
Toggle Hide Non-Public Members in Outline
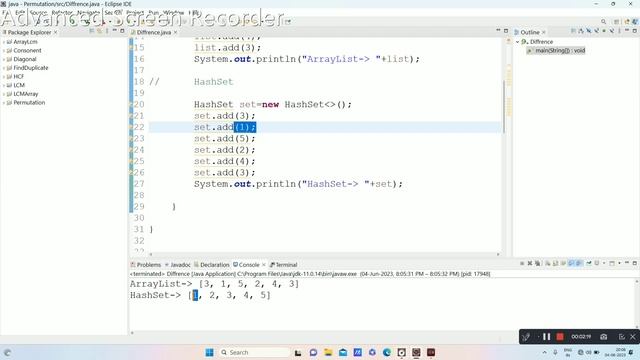pyautogui.click(x=604, y=31)
